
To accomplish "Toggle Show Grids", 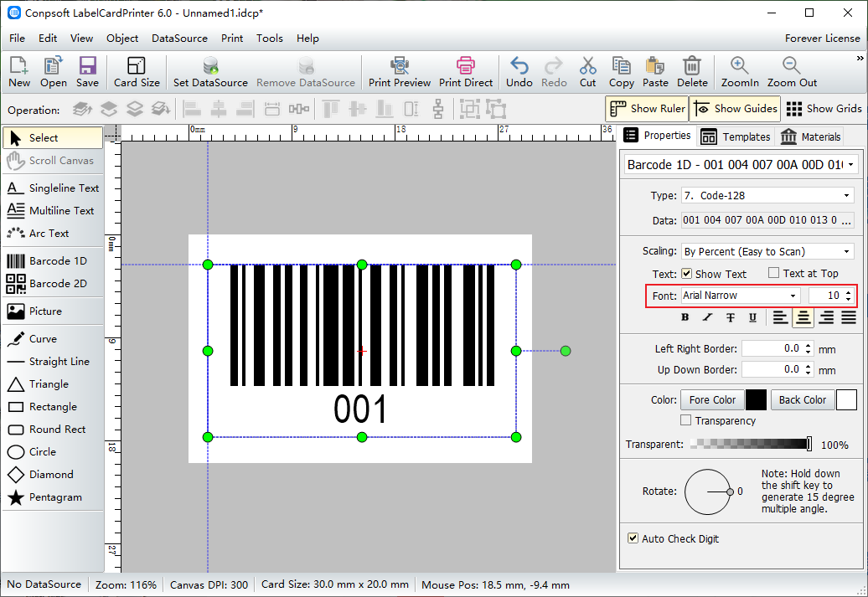I will pos(824,109).
